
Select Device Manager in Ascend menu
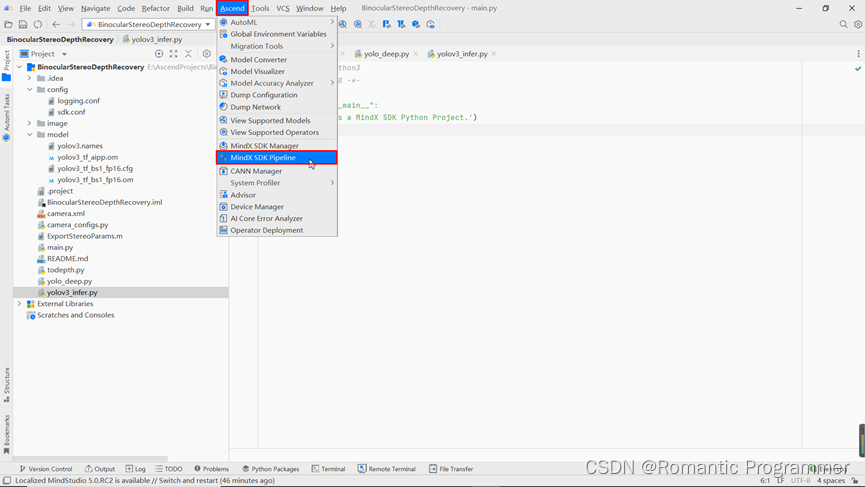[x=277, y=207]
